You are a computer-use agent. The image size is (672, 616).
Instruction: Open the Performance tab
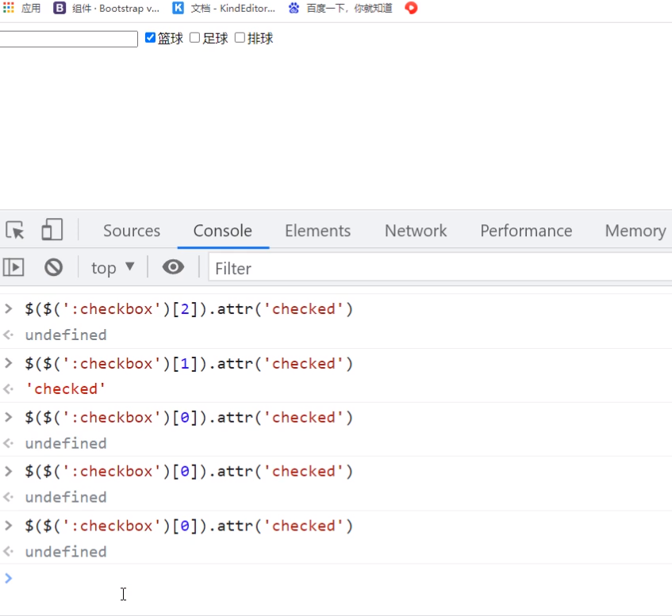(x=526, y=231)
